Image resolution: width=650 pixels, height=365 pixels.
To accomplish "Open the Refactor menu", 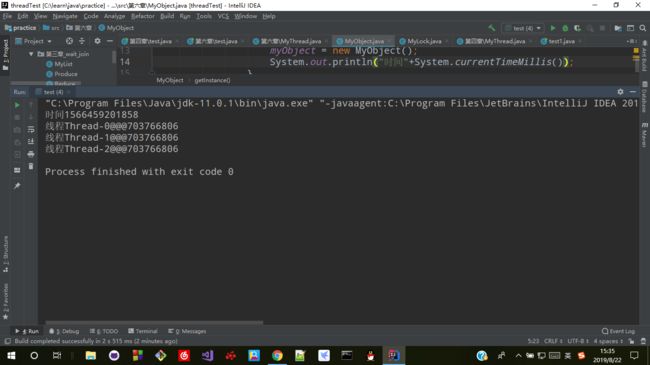I will point(143,16).
